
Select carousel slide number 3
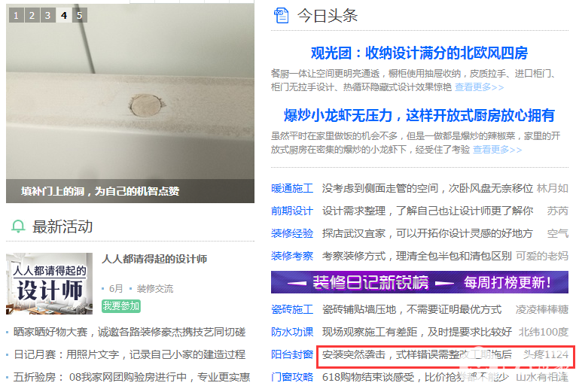[x=47, y=15]
